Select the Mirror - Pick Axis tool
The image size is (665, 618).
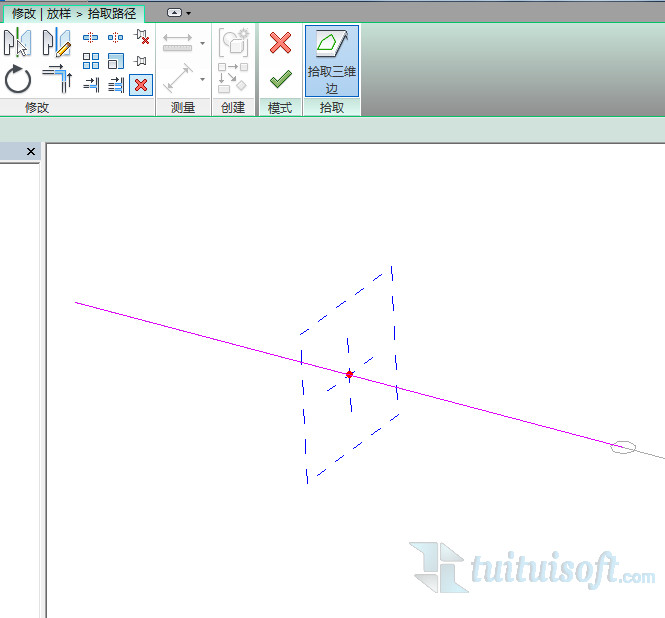(17, 43)
